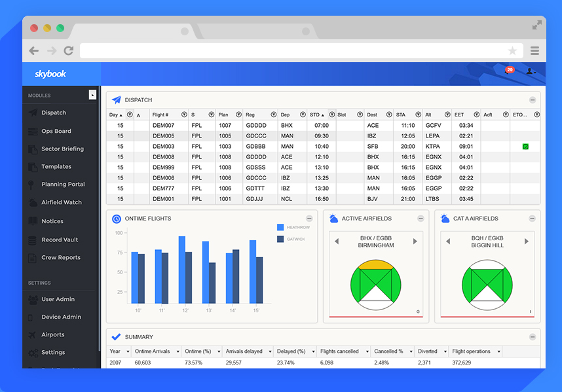Collapse the Summary panel
The image size is (562, 392).
pos(533,337)
